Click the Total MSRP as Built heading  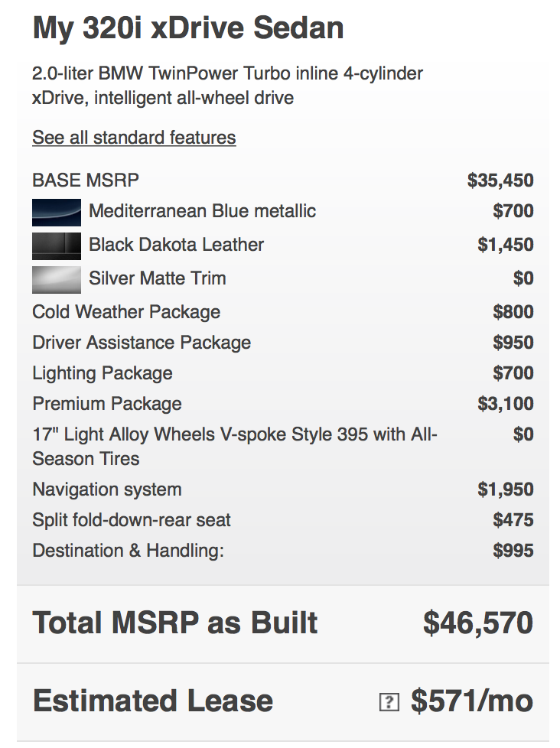[174, 623]
